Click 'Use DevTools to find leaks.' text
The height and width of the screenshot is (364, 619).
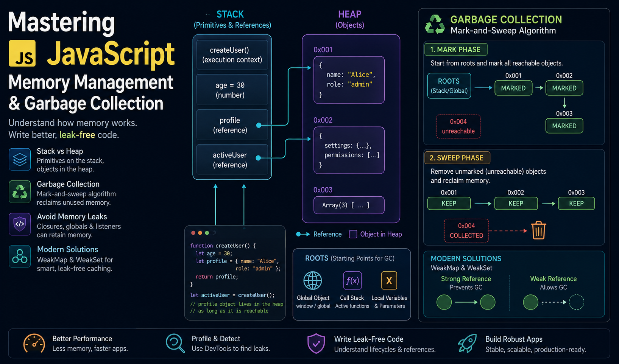(231, 348)
